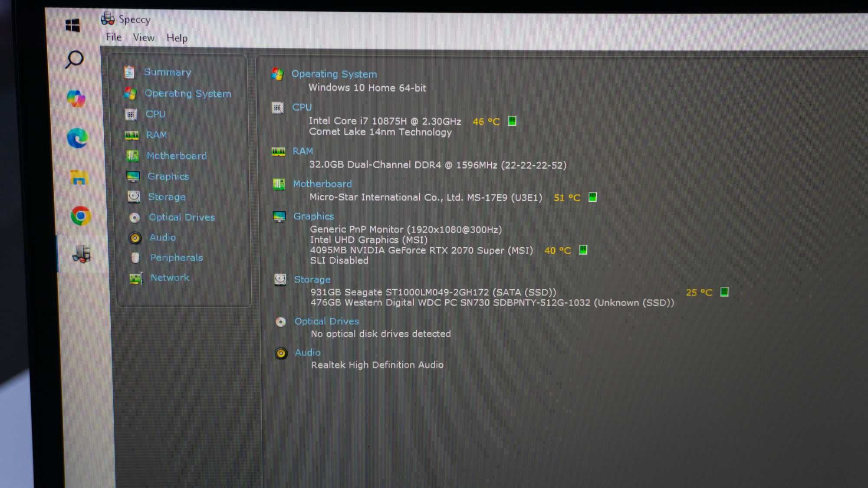
Task: Open Storage section in sidebar
Action: 167,197
